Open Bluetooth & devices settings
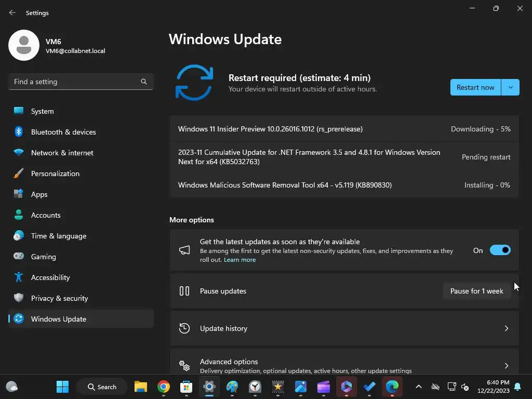 tap(81, 132)
